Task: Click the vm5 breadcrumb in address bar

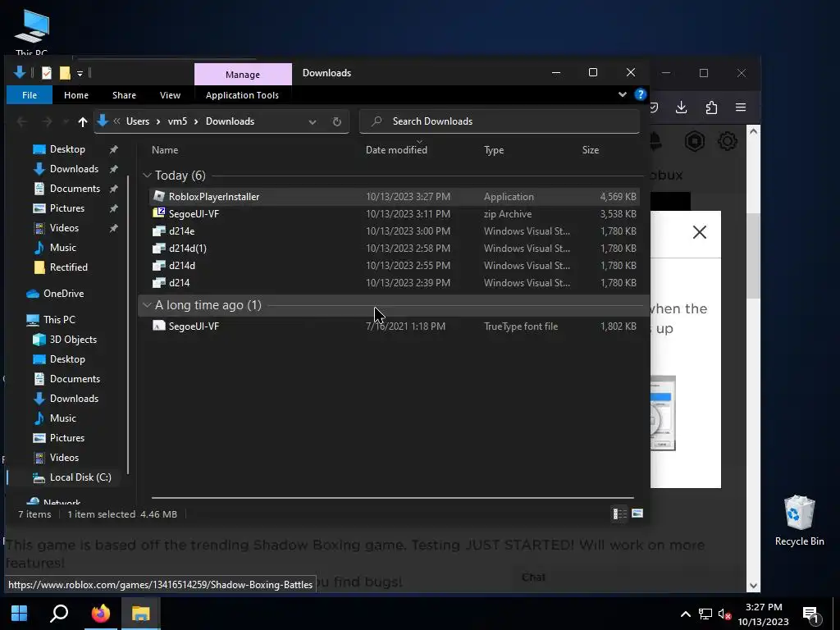Action: pyautogui.click(x=177, y=121)
